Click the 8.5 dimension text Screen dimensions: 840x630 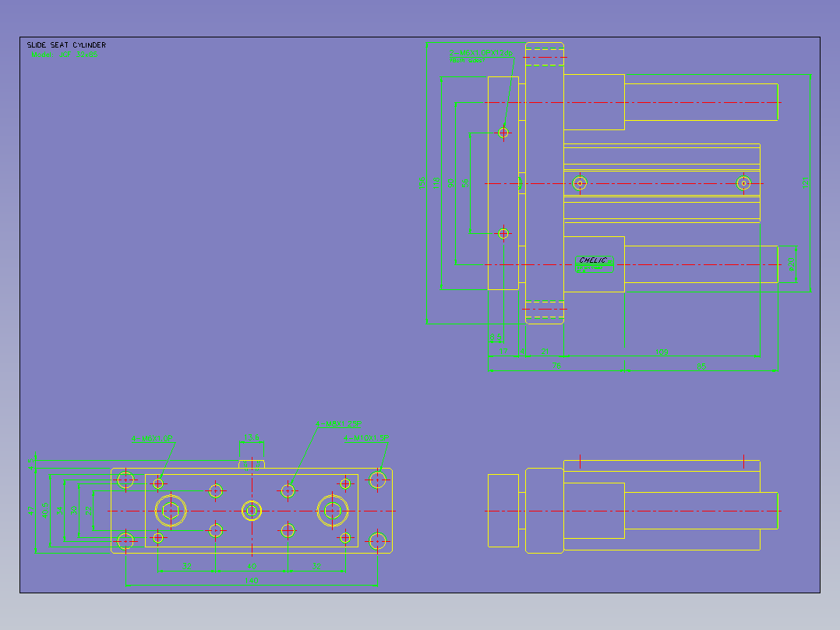[x=496, y=338]
